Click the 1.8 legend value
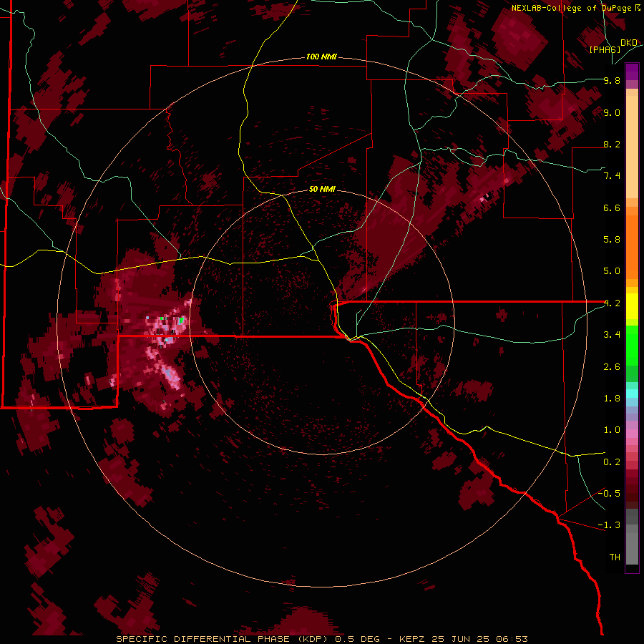Image resolution: width=644 pixels, height=644 pixels. click(612, 399)
